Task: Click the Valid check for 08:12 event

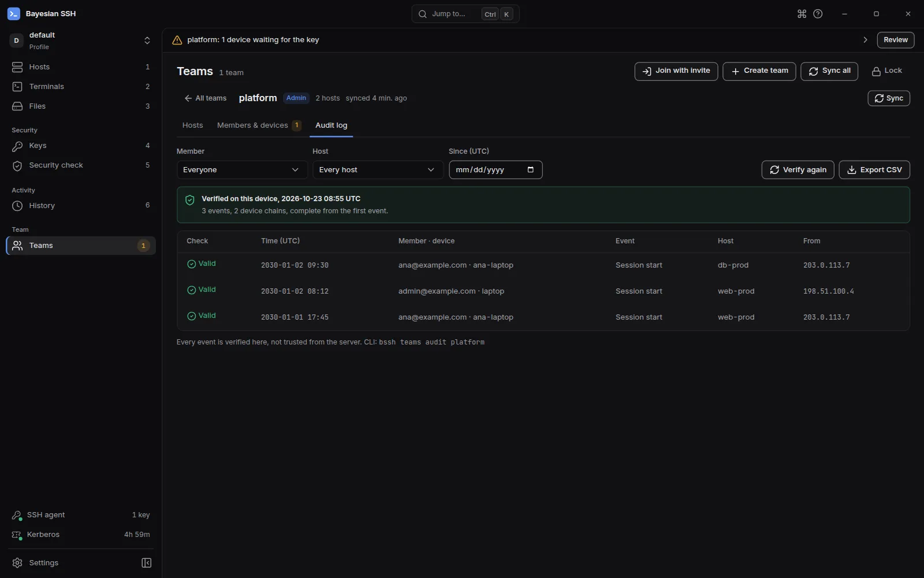Action: 202,290
